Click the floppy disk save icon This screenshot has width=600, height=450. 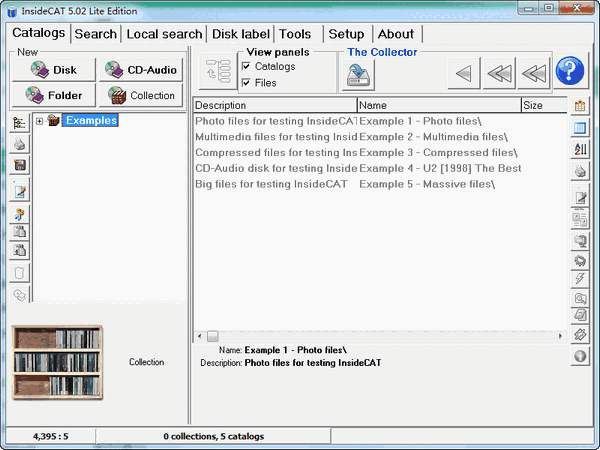pos(19,165)
